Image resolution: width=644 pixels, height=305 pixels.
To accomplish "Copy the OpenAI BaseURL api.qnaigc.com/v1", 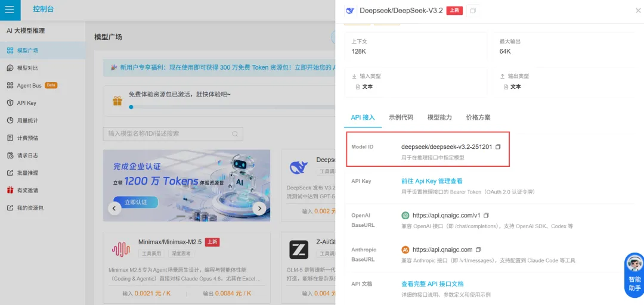I will coord(487,216).
